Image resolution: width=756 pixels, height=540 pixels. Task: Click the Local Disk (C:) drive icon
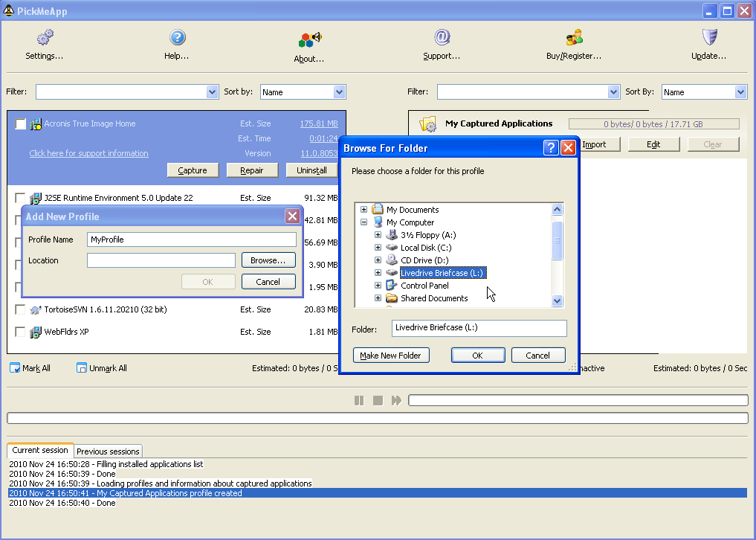click(x=392, y=248)
